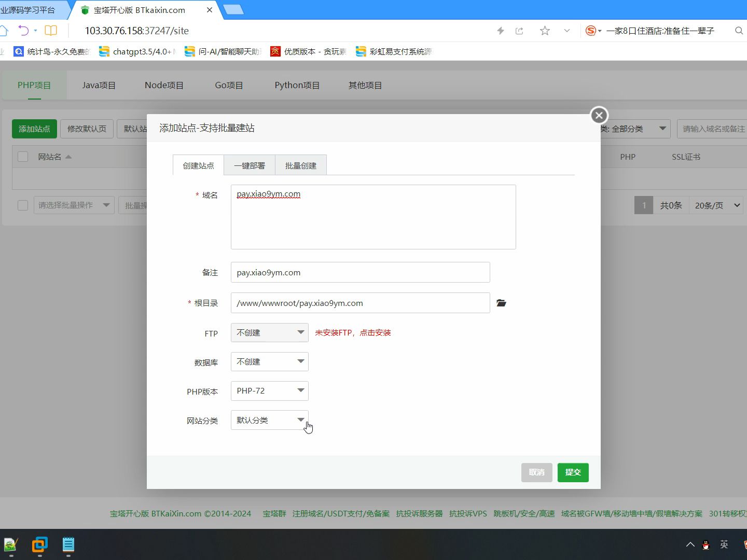Open the 彩虹易支付系统 bookmark

pyautogui.click(x=394, y=51)
